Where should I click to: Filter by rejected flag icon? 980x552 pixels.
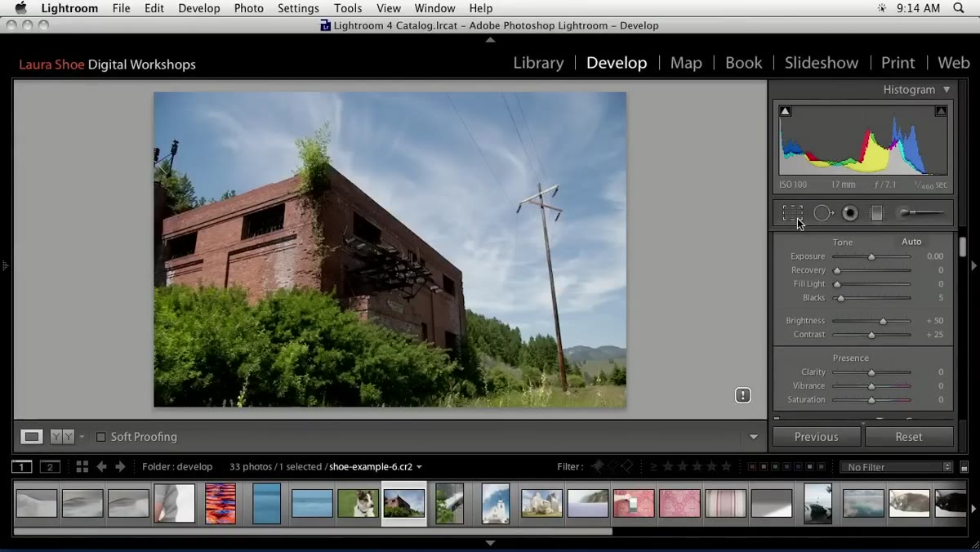click(x=627, y=466)
